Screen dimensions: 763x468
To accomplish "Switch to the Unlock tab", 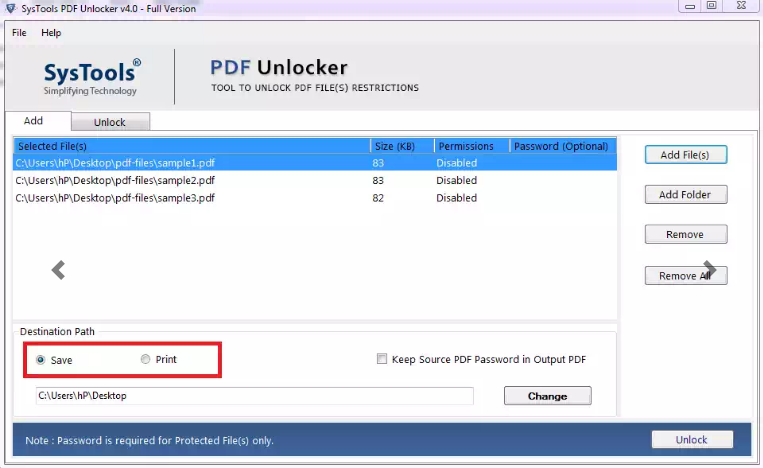I will tap(110, 122).
